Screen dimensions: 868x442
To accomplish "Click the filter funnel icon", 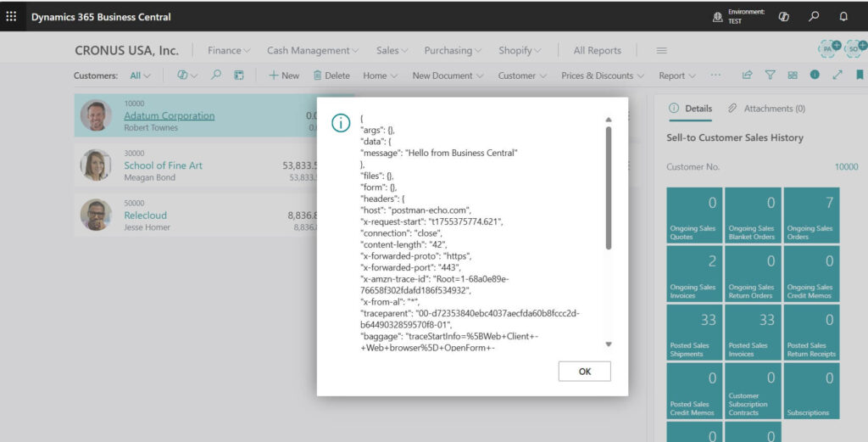I will 770,76.
